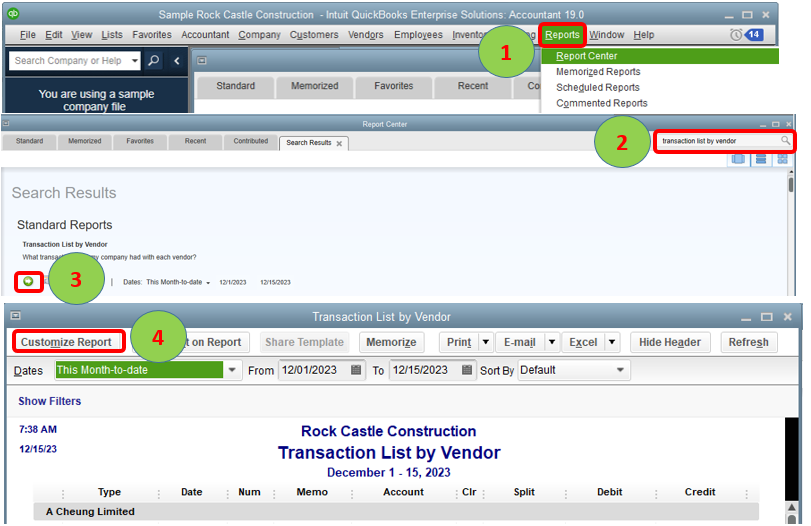Select the large Favorites tab below the menu bar
Screen dimensions: 811x526
point(393,86)
